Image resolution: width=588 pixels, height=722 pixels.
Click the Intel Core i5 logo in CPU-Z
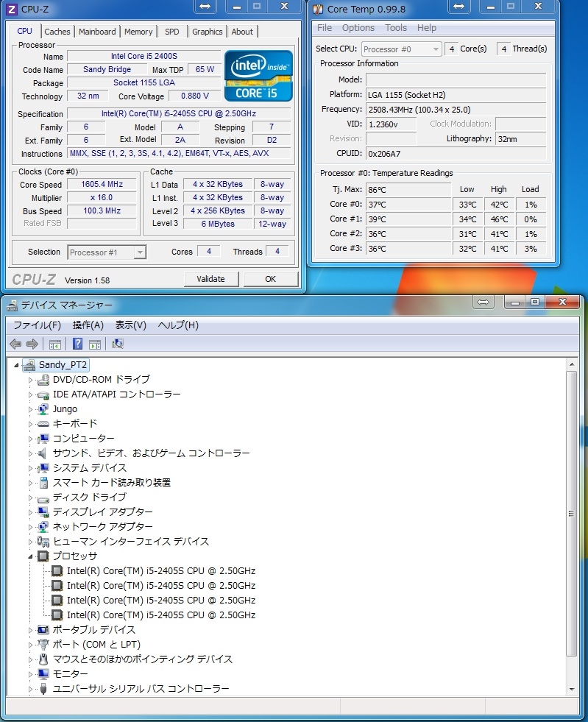click(258, 76)
